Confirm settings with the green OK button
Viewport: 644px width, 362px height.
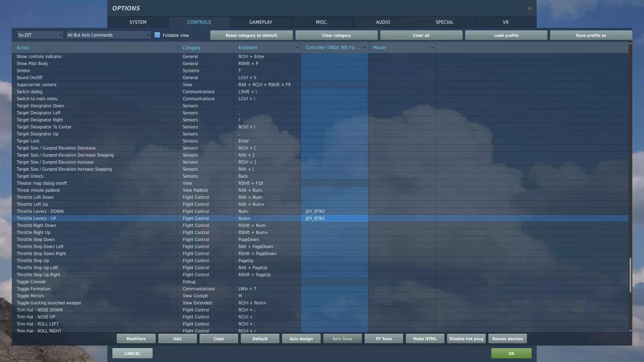point(511,353)
